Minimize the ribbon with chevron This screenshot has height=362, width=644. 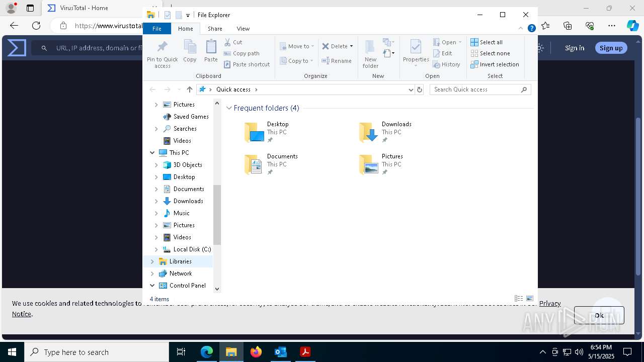tap(521, 29)
